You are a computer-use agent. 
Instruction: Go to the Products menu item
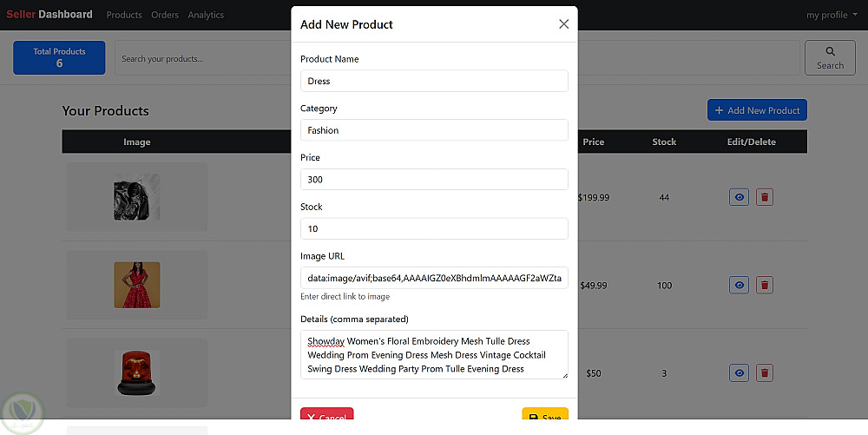(124, 15)
